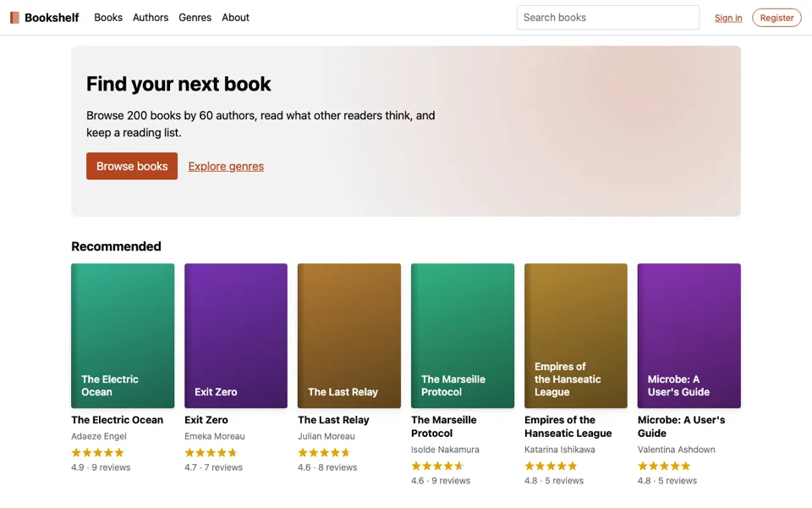Click the star rating for The Marseille Protocol
812x508 pixels.
(437, 466)
